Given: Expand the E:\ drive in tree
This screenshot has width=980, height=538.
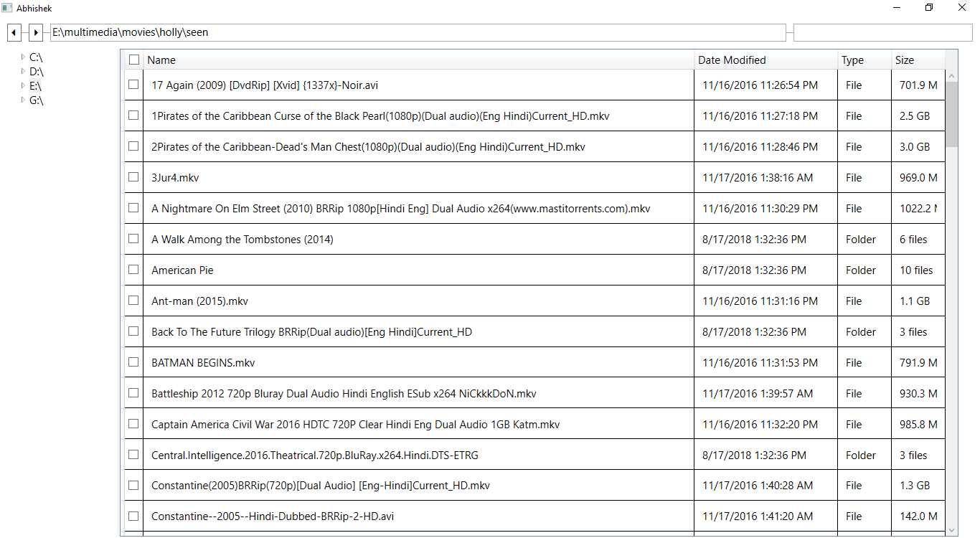Looking at the screenshot, I should [x=23, y=85].
